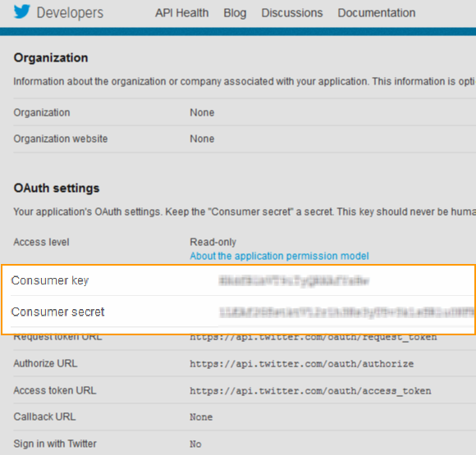The image size is (476, 455).
Task: Click the Organization information description text
Action: point(244,81)
